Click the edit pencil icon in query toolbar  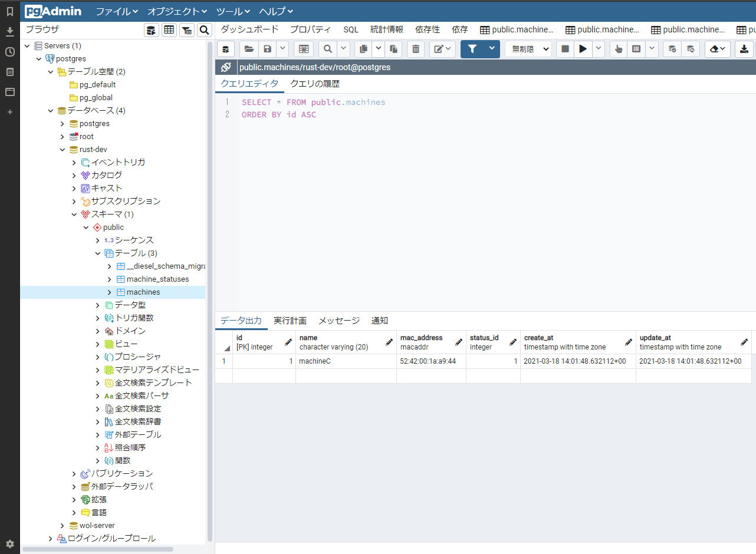point(443,49)
